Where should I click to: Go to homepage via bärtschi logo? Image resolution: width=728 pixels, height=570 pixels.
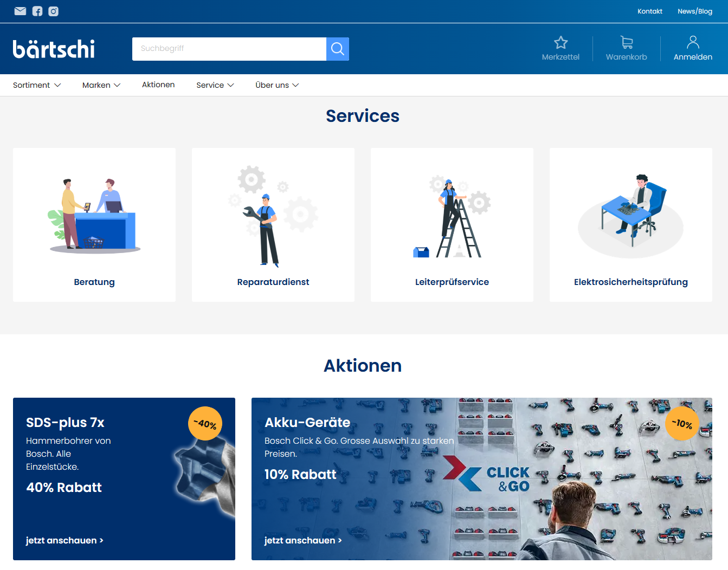[x=54, y=49]
